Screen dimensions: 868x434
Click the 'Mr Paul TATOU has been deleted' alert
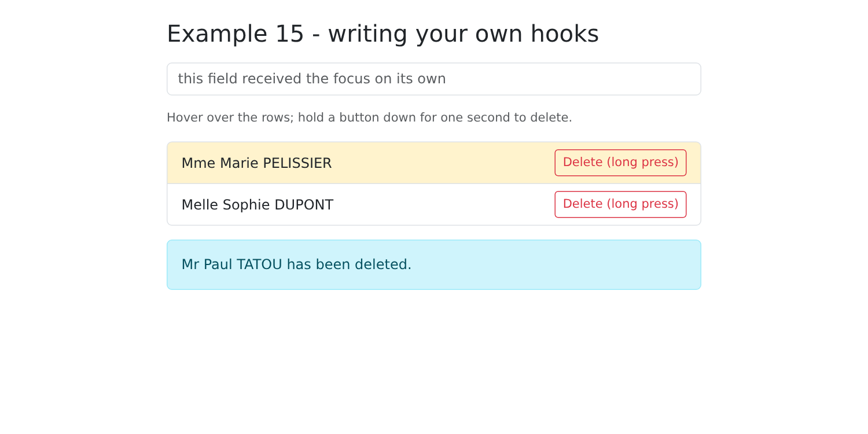[434, 264]
